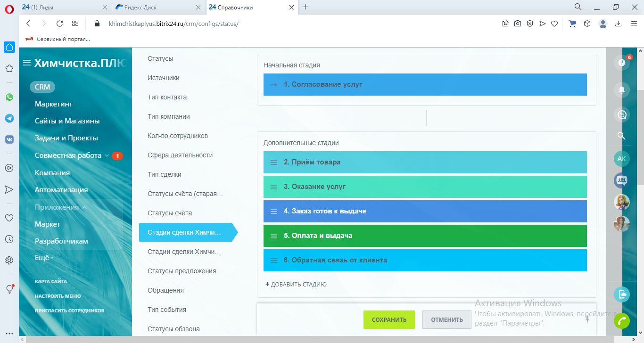
Task: Save changes with the Сохранить button
Action: pos(389,319)
